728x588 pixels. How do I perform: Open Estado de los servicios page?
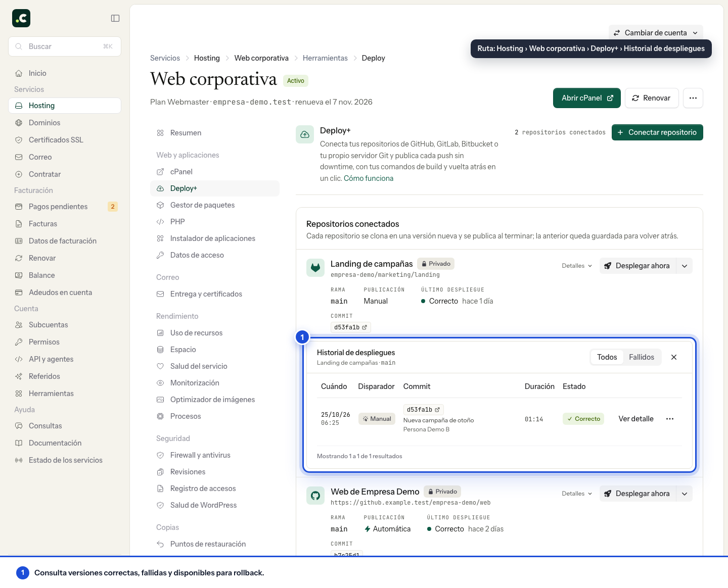coord(65,460)
